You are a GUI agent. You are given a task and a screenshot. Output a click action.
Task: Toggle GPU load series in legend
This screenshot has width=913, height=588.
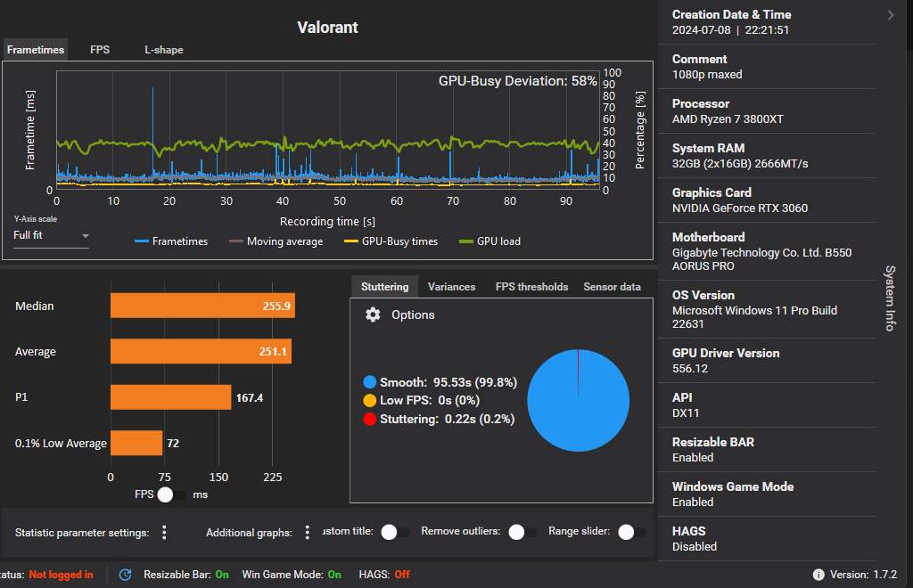[x=489, y=241]
